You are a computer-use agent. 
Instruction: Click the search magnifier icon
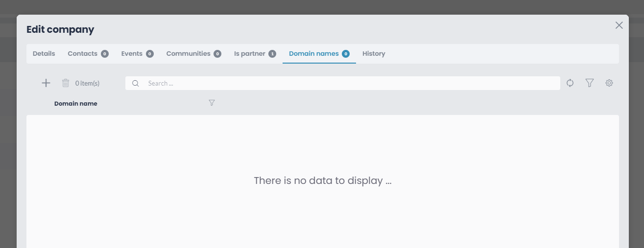tap(136, 83)
